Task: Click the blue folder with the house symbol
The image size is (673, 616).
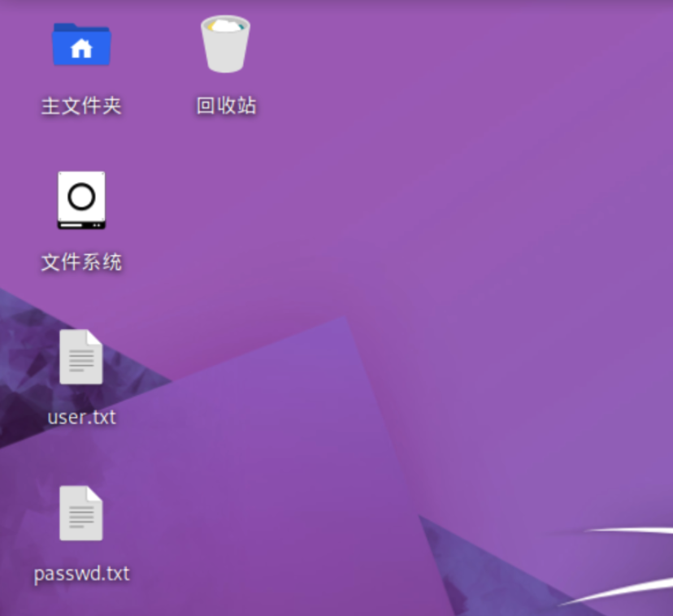Action: point(80,46)
